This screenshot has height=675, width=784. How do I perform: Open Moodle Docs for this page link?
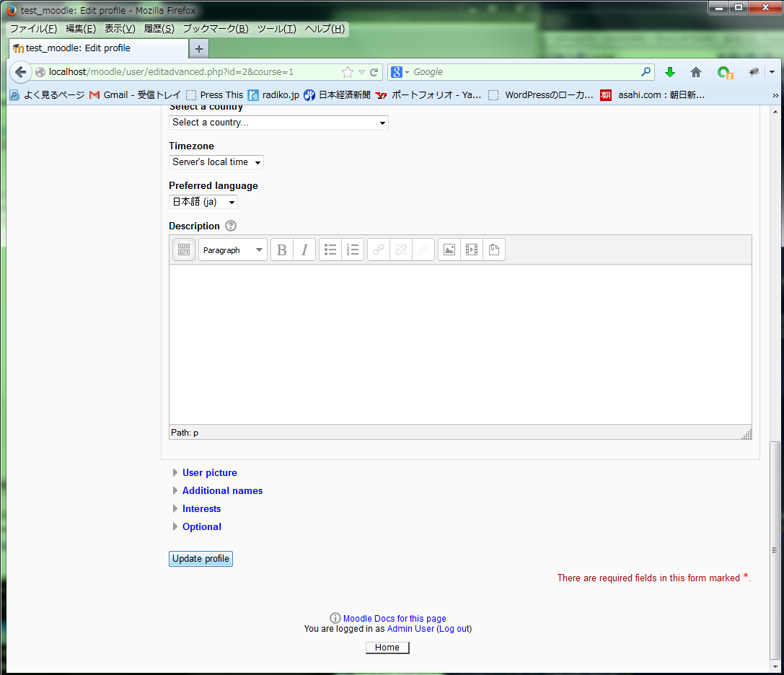click(x=395, y=619)
